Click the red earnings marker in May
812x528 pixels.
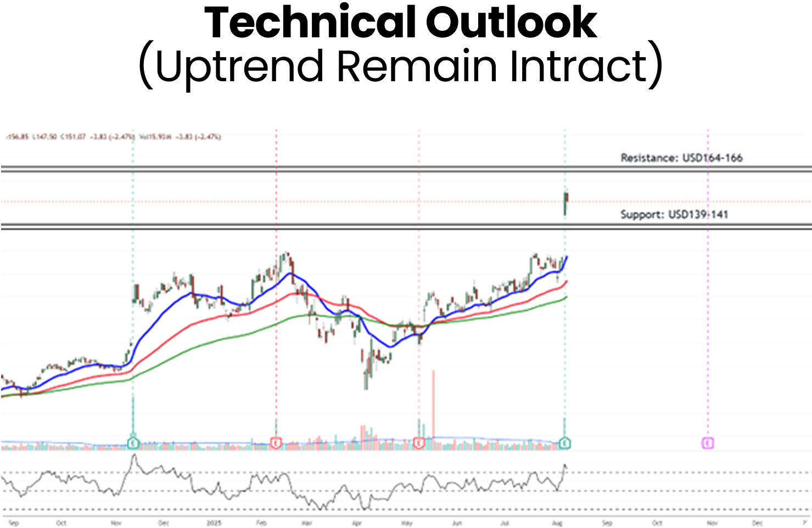(x=419, y=442)
